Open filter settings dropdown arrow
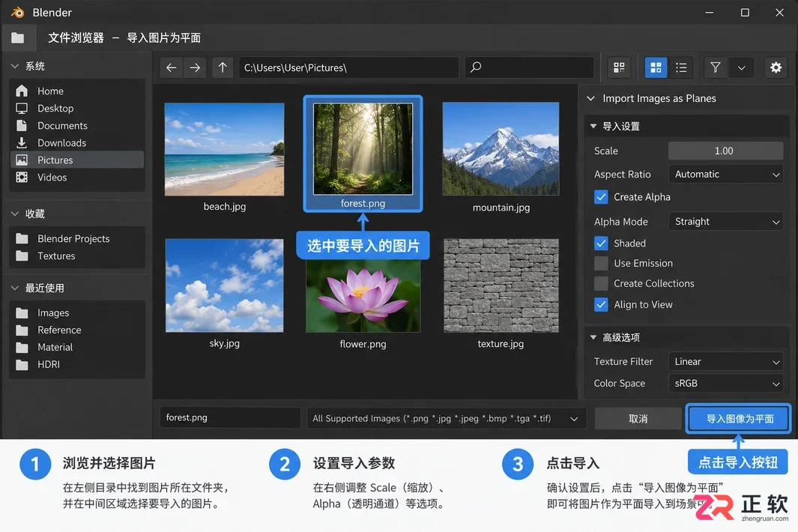The height and width of the screenshot is (532, 798). point(742,67)
